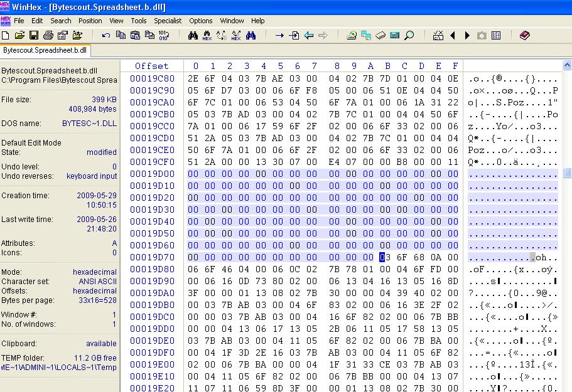572x392 pixels.
Task: Open the Specialist menu
Action: pyautogui.click(x=168, y=21)
